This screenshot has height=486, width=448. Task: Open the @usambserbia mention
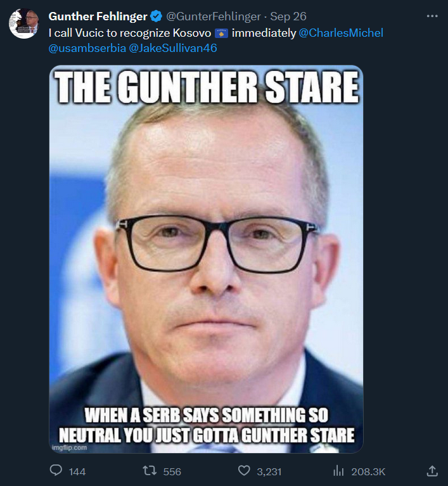click(x=87, y=48)
